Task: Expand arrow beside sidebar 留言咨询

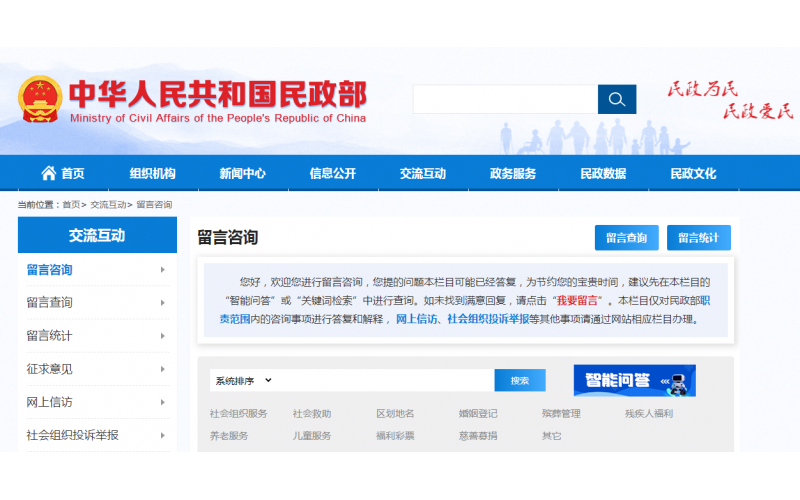Action: 163,269
